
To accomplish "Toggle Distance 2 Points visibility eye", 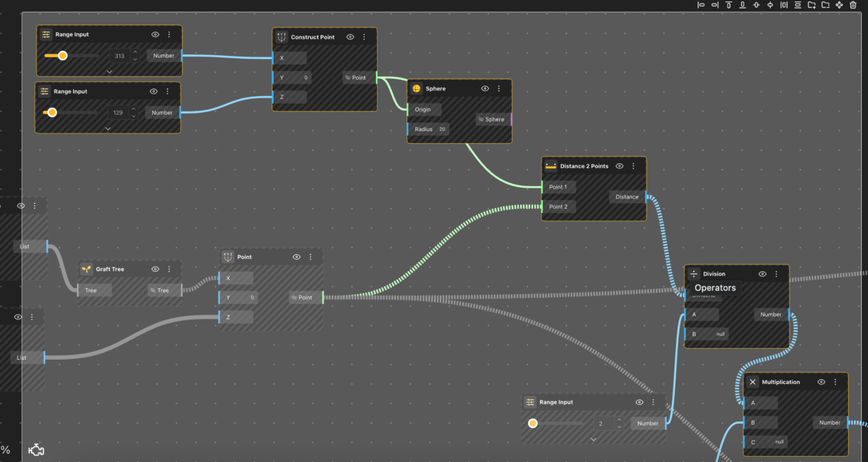I will point(619,166).
